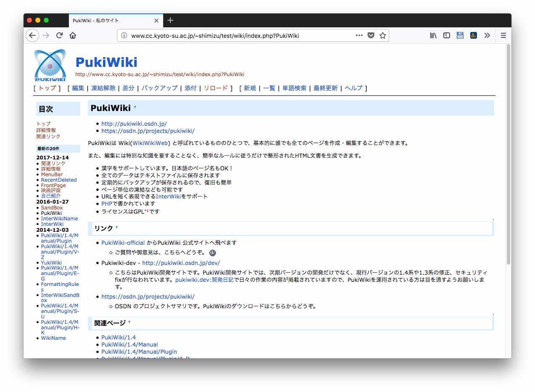Image resolution: width=535 pixels, height=392 pixels.
Task: Open 一覧 page list link
Action: tap(269, 88)
